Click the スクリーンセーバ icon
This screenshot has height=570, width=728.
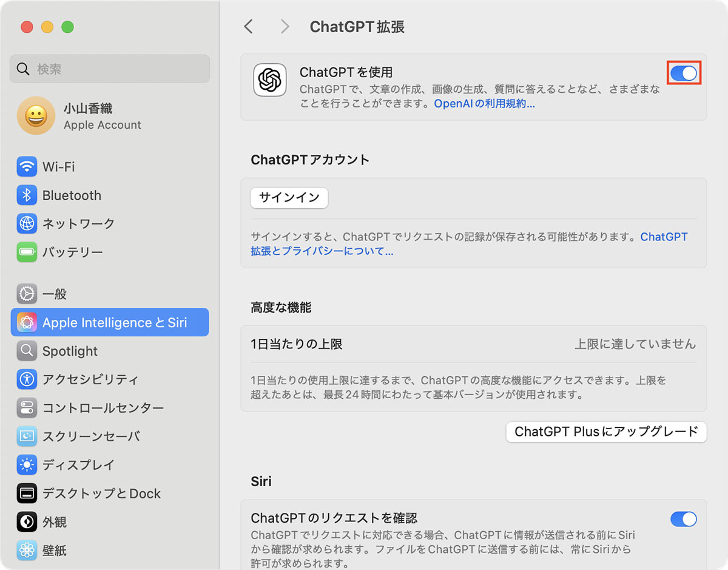click(x=27, y=436)
